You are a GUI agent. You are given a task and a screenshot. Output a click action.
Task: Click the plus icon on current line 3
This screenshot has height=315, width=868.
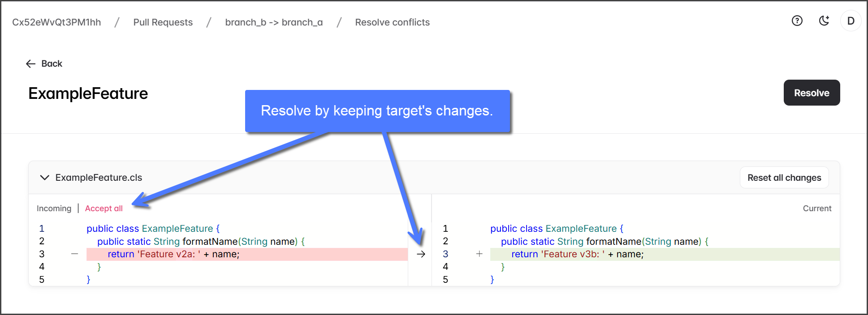[x=479, y=254]
